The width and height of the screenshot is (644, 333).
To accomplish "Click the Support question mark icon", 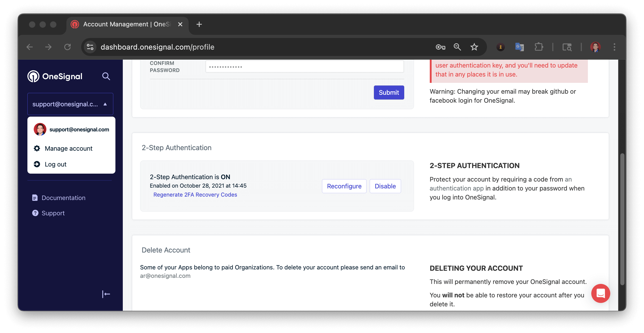I will [x=35, y=213].
